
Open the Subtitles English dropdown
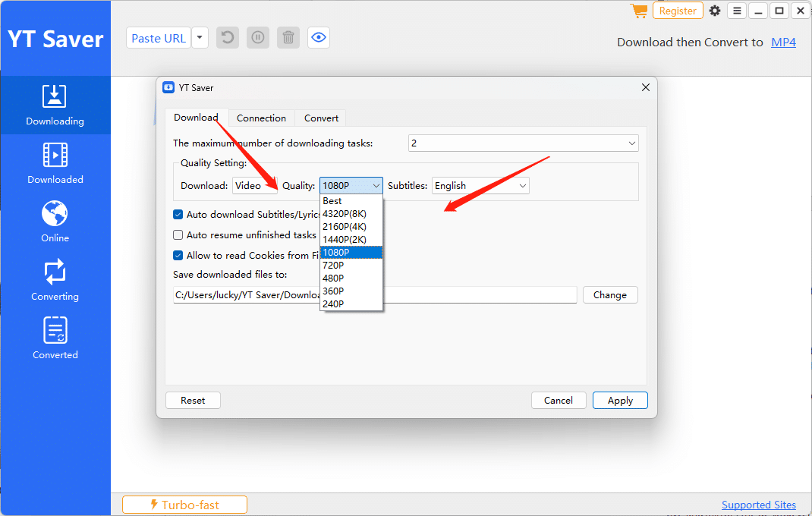tap(480, 185)
